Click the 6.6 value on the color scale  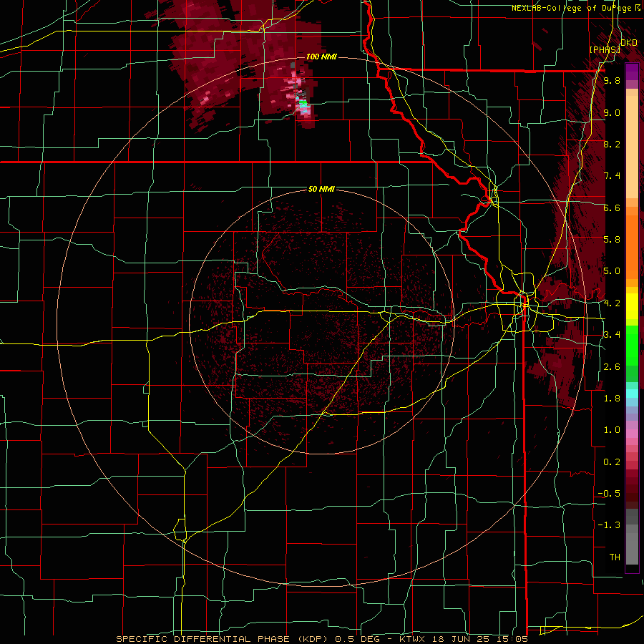tap(612, 208)
